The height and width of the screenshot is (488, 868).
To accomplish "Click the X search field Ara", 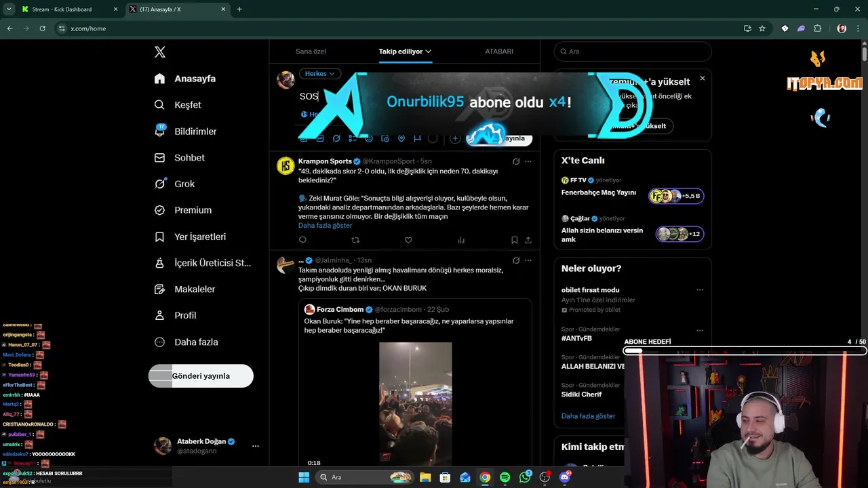I will pyautogui.click(x=633, y=52).
